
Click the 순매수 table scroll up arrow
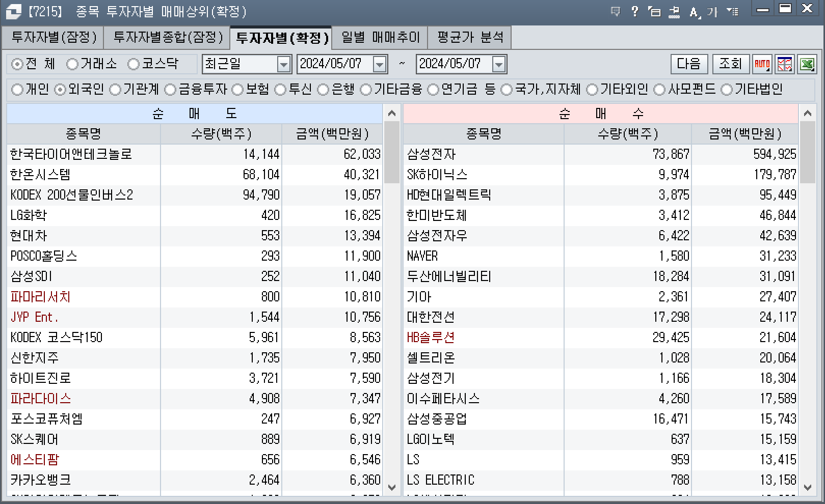(x=807, y=113)
